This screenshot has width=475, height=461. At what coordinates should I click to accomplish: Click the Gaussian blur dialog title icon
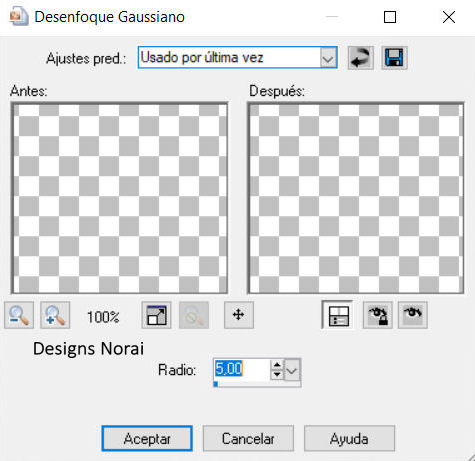click(19, 17)
